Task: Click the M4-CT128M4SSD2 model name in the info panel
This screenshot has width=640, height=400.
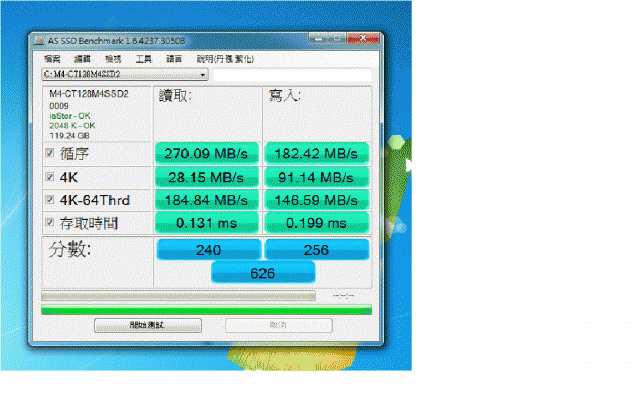Action: coord(89,94)
